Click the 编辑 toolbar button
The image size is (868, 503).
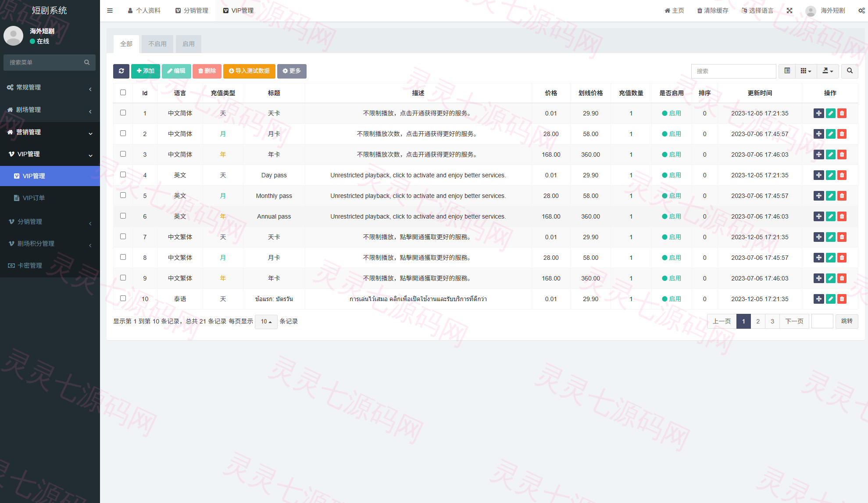point(176,71)
